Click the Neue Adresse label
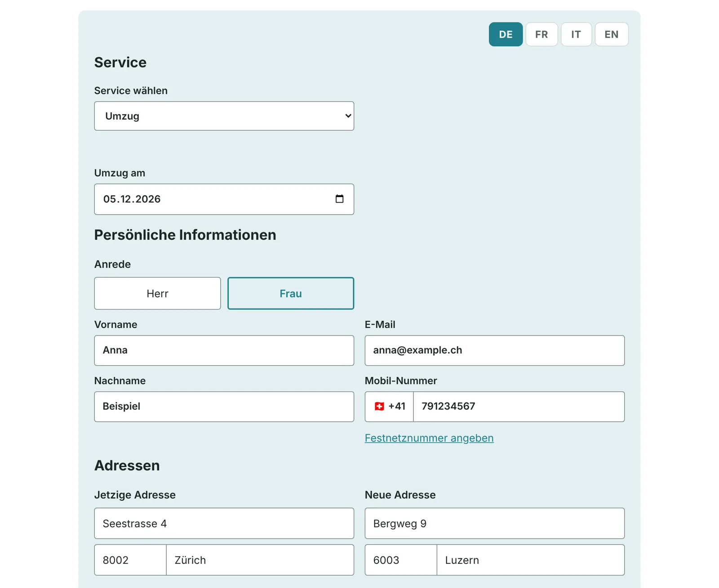 pyautogui.click(x=400, y=495)
